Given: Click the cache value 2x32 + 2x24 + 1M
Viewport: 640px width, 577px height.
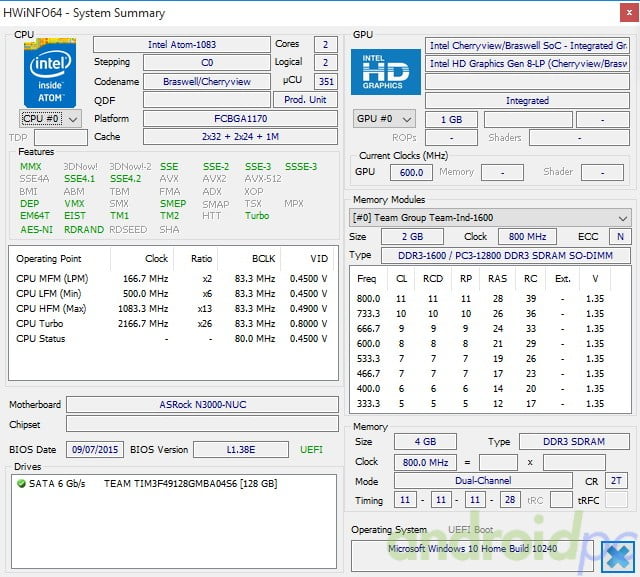Looking at the screenshot, I should point(240,137).
